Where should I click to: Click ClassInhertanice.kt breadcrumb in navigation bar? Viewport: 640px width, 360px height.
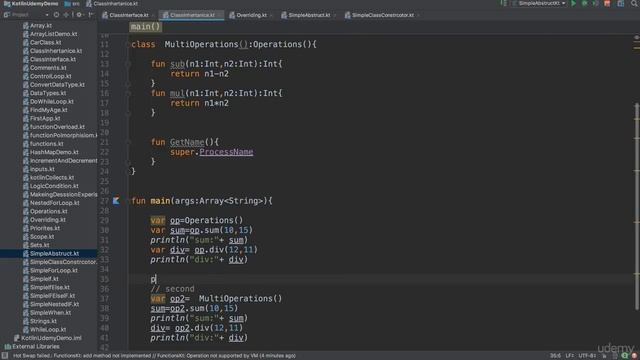[x=112, y=4]
